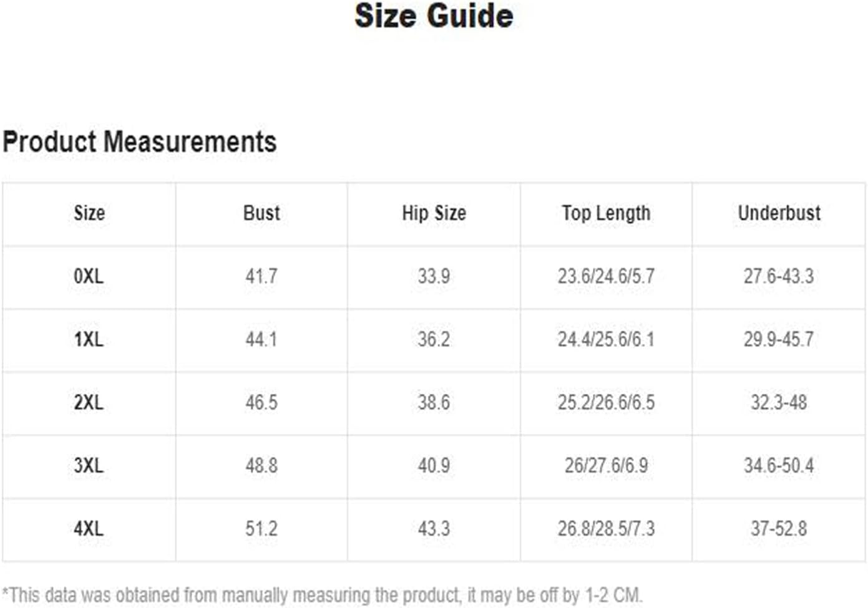
Task: Click bust value 41.7
Action: click(x=261, y=276)
